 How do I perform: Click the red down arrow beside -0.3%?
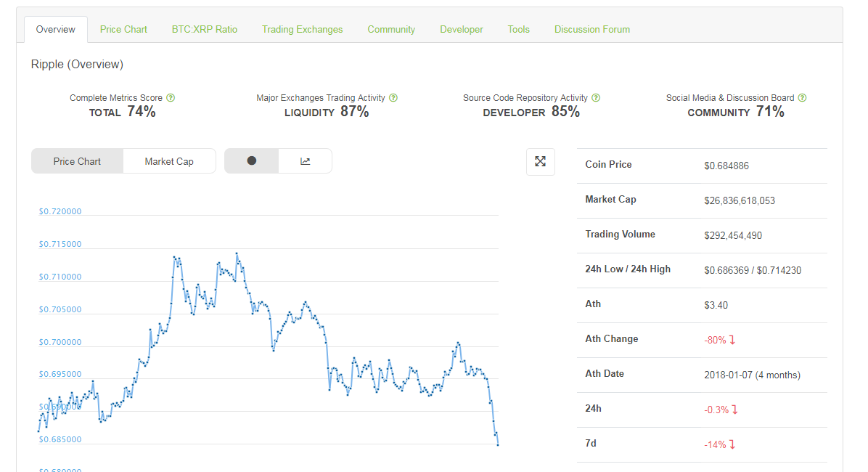pos(734,410)
